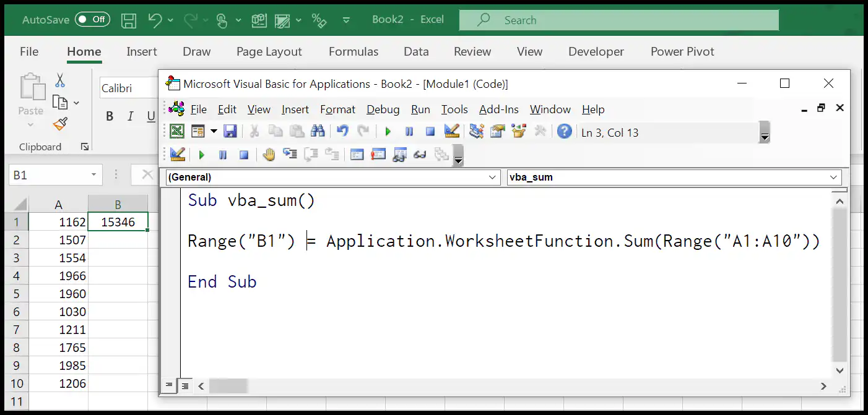Open the Excel Copy dropdown arrow
The height and width of the screenshot is (415, 868).
tap(76, 103)
